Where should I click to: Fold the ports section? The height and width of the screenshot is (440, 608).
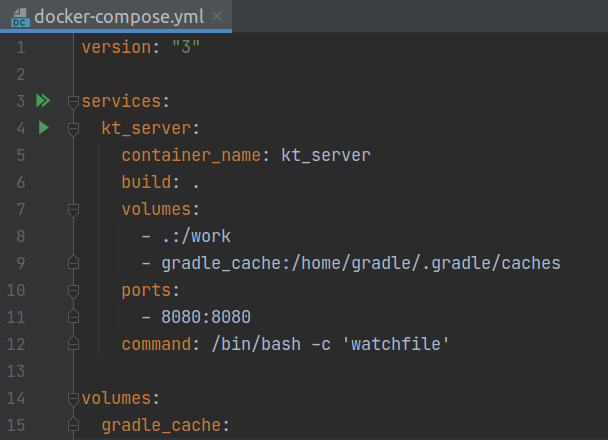73,290
